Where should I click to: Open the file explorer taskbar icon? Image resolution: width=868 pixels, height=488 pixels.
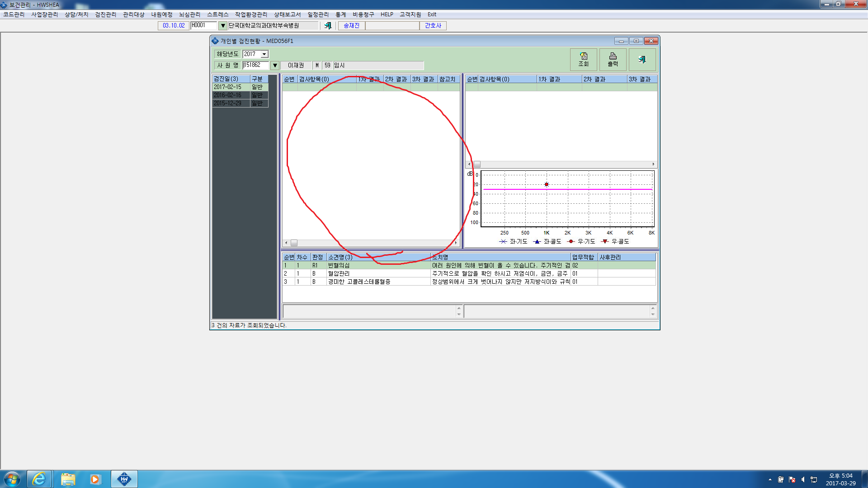68,479
